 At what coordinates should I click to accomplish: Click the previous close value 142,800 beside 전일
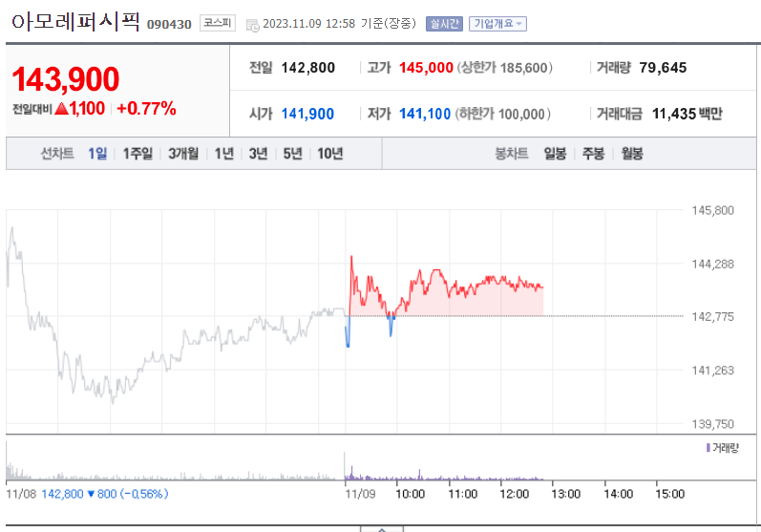coord(307,68)
